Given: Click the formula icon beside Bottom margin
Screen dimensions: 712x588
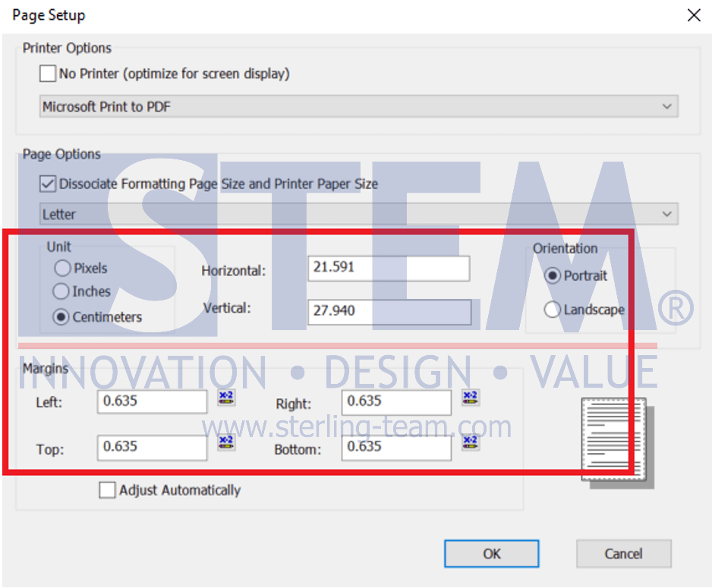Looking at the screenshot, I should click(x=471, y=442).
